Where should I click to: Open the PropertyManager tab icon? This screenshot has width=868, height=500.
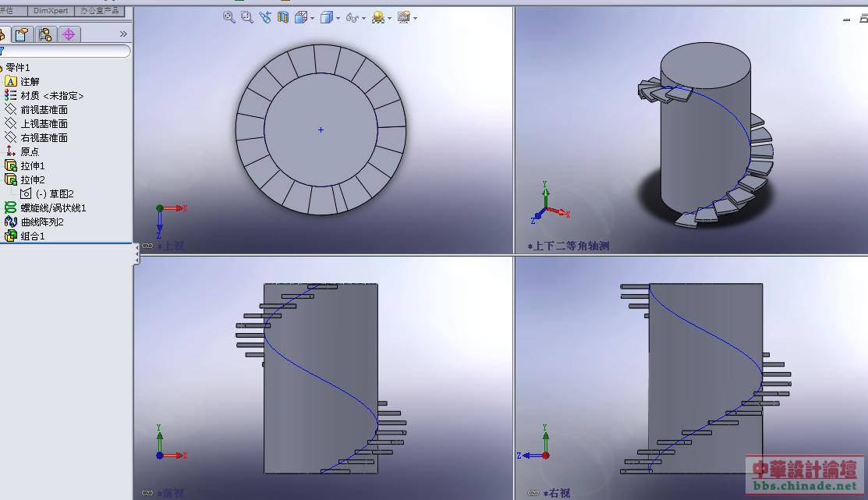click(x=22, y=34)
